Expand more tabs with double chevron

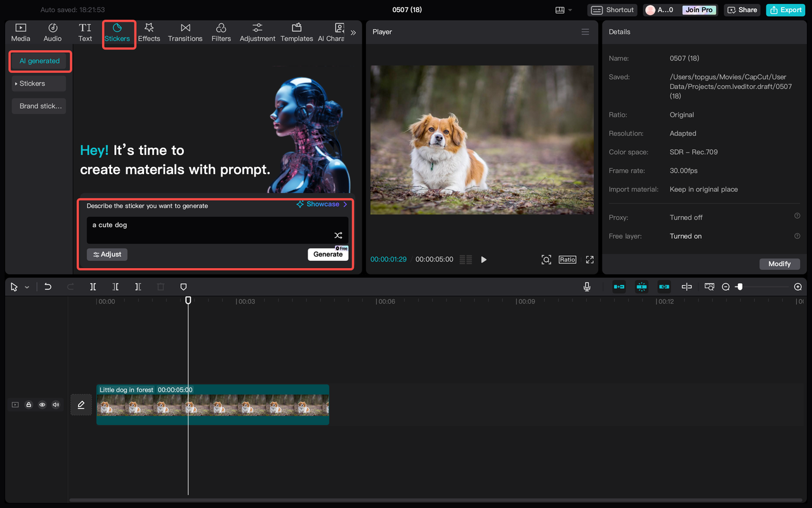[x=353, y=32]
